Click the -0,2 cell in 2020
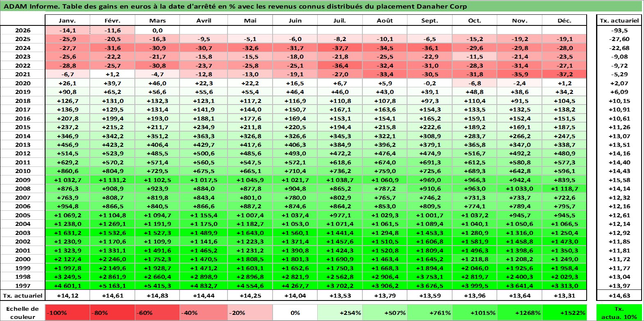The height and width of the screenshot is (321, 644). pos(430,83)
